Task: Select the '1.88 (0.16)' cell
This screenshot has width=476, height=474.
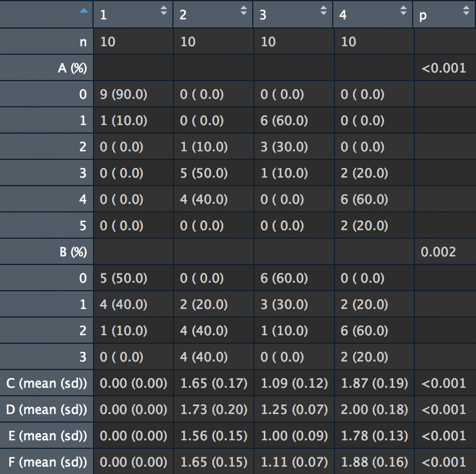Action: click(374, 461)
